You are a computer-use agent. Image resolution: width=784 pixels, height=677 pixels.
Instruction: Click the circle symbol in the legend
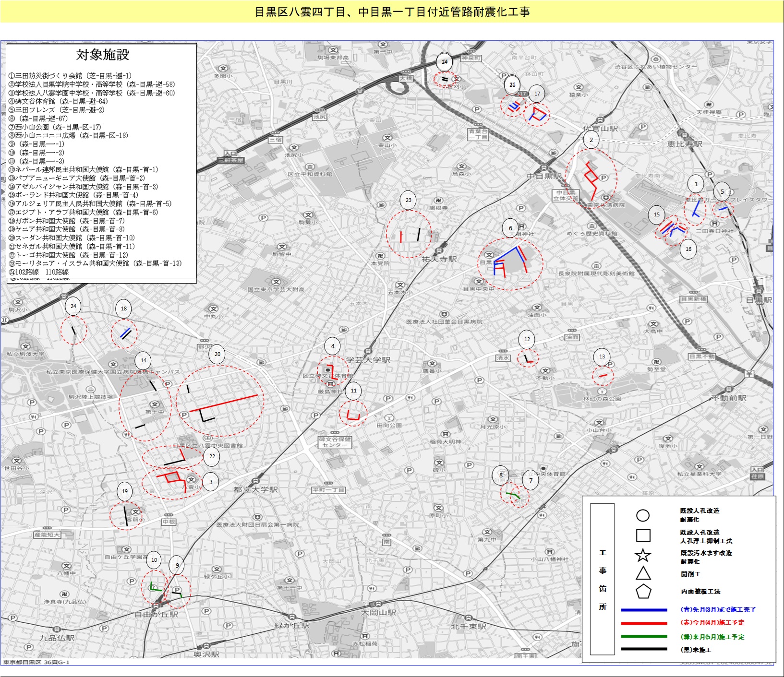(x=643, y=515)
